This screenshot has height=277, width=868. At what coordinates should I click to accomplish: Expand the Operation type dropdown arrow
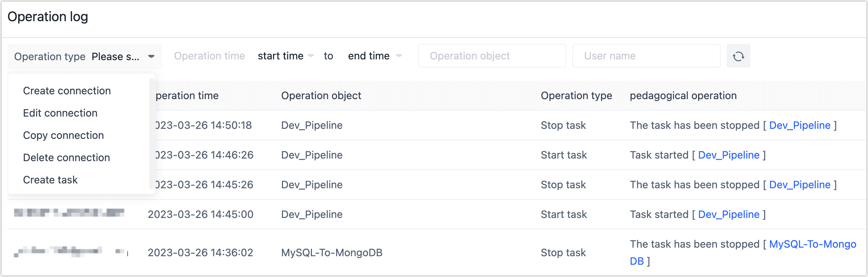151,56
